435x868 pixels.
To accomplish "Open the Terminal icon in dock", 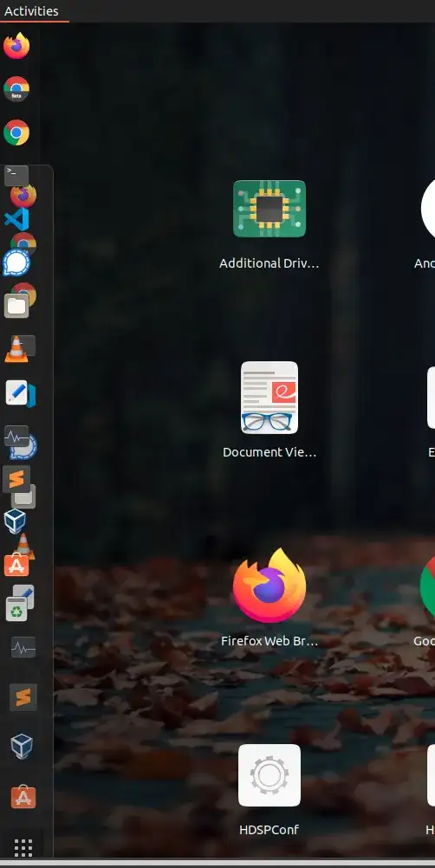I will pos(16,175).
